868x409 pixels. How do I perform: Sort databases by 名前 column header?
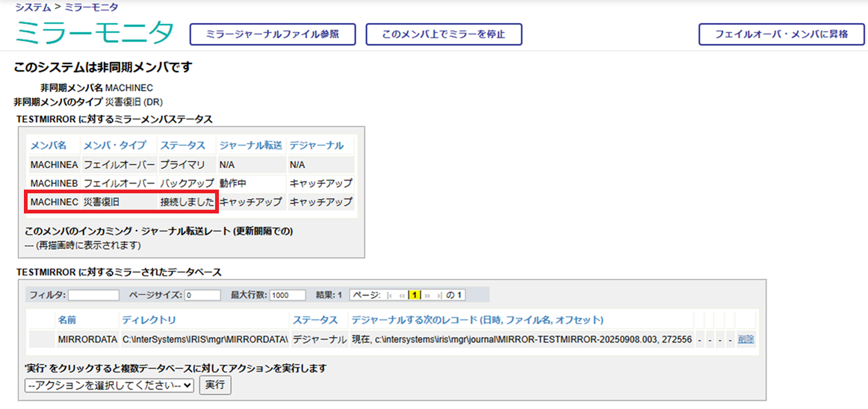[x=66, y=319]
